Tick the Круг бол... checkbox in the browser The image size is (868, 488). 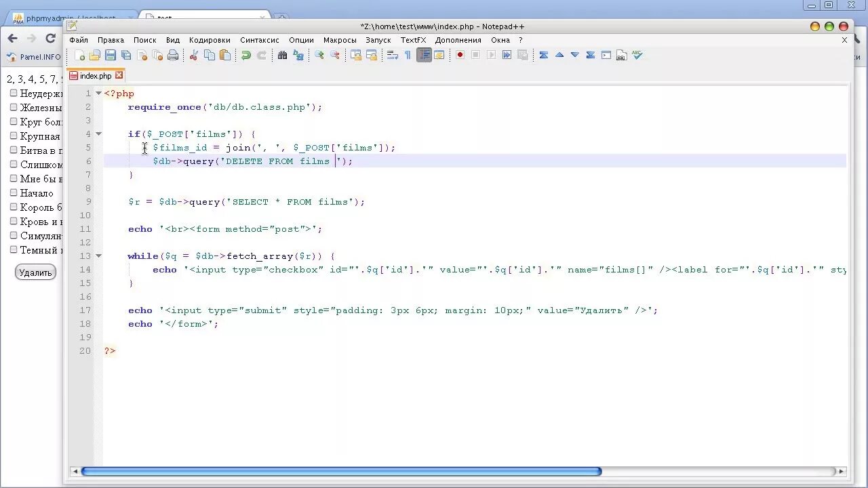14,121
